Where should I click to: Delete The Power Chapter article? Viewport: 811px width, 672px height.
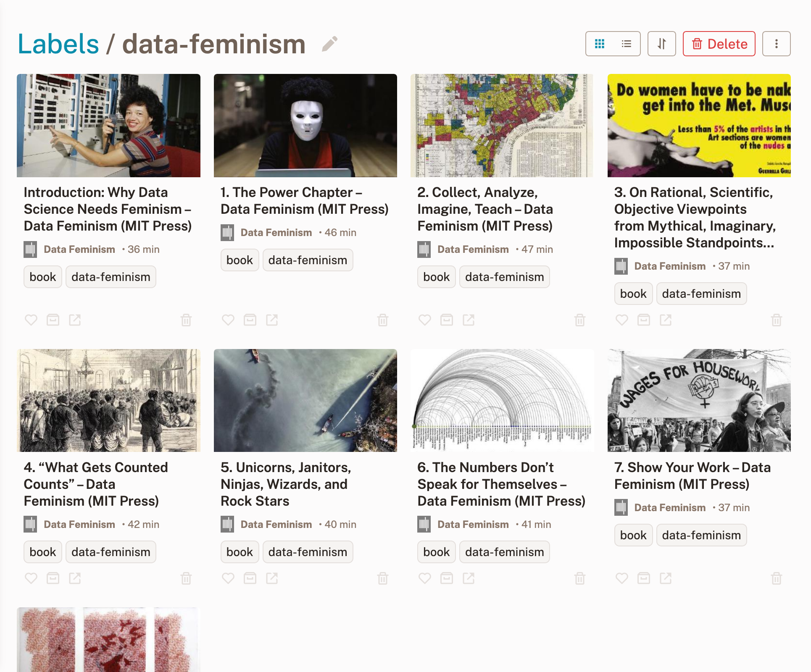click(x=383, y=320)
